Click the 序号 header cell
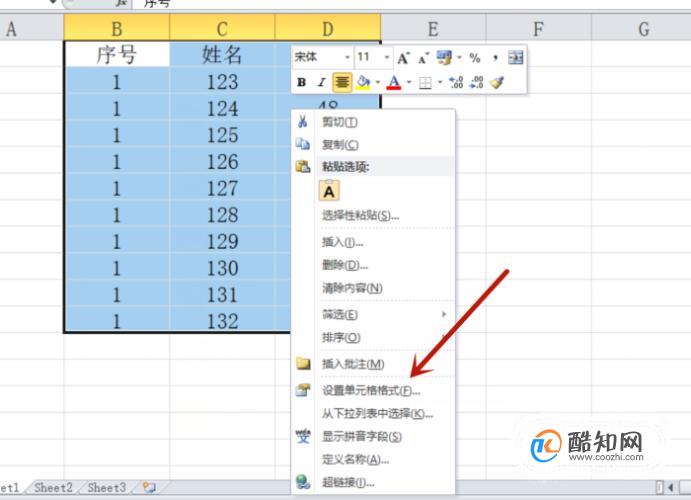This screenshot has height=500, width=691. [x=117, y=55]
